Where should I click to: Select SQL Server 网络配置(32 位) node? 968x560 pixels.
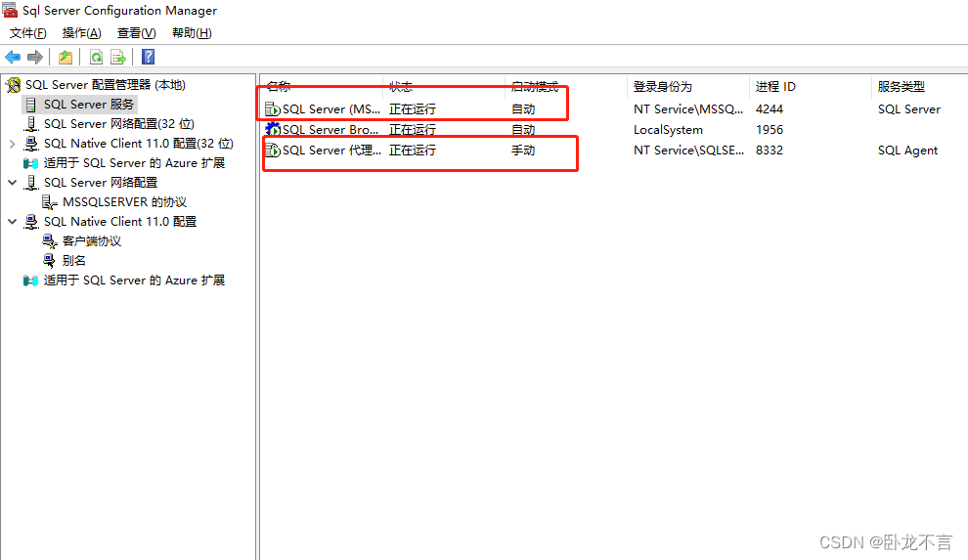pos(119,124)
